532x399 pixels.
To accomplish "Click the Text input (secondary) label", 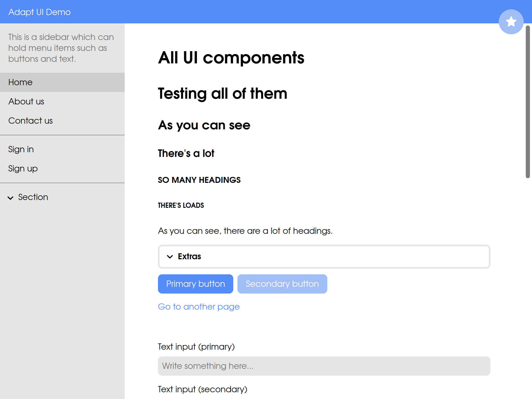I will tap(202, 389).
